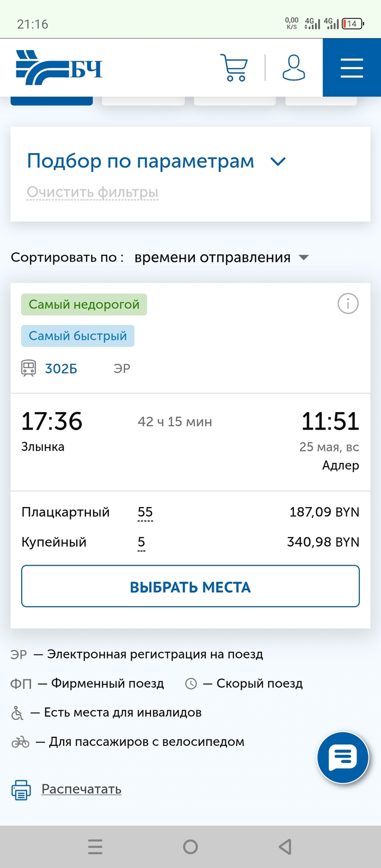Tap the 5 available Купейный seats
The width and height of the screenshot is (381, 868).
[142, 542]
